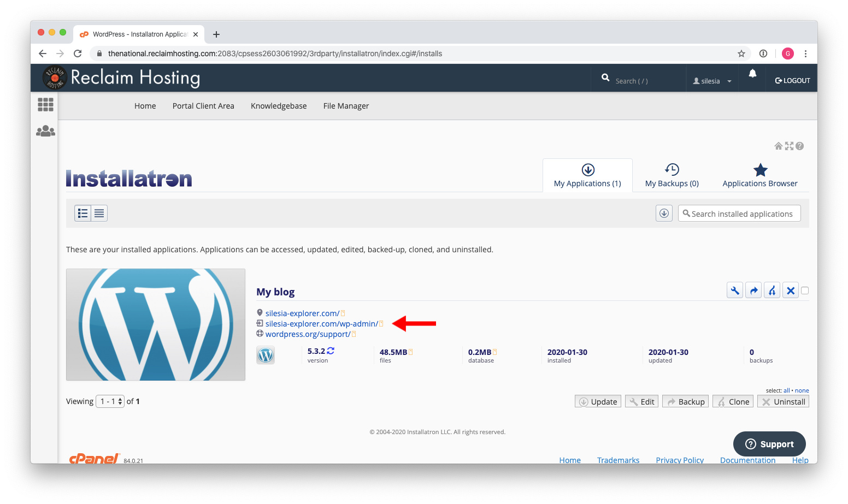Viewport: 848px width, 504px height.
Task: Open Knowledgebase menu item
Action: point(279,106)
